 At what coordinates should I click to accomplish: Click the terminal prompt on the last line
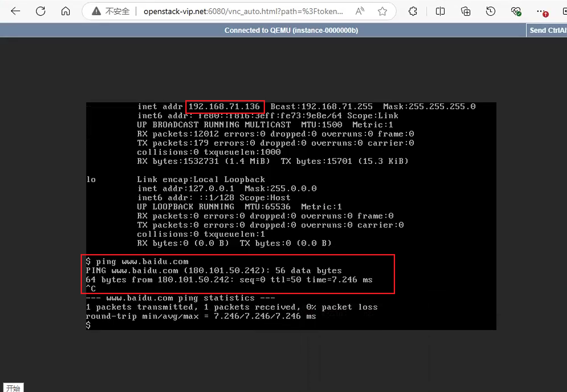(88, 325)
